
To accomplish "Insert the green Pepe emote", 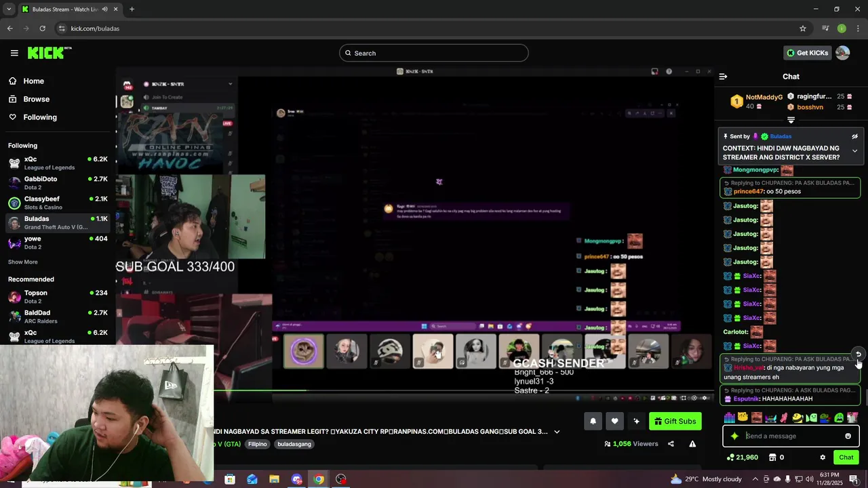I will click(x=825, y=418).
